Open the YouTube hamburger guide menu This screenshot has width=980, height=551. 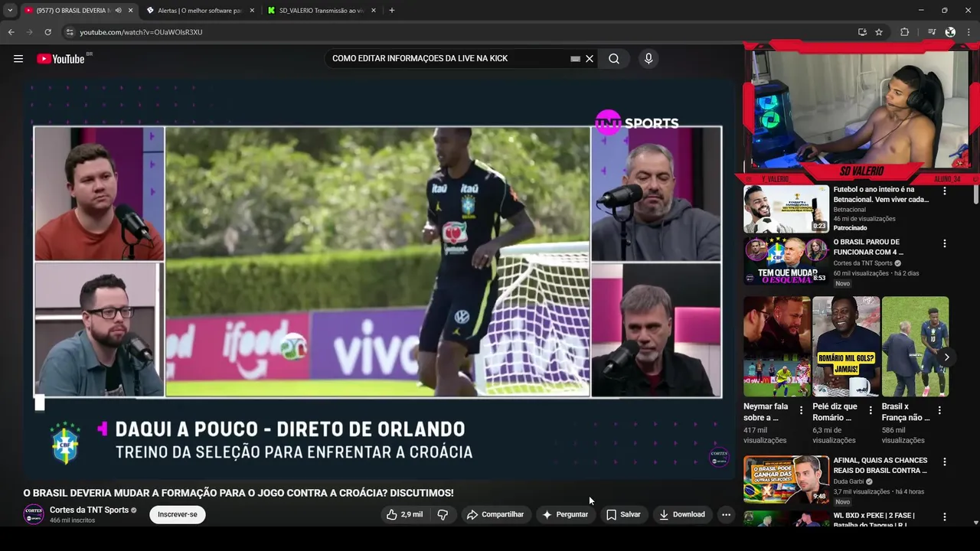pos(18,59)
